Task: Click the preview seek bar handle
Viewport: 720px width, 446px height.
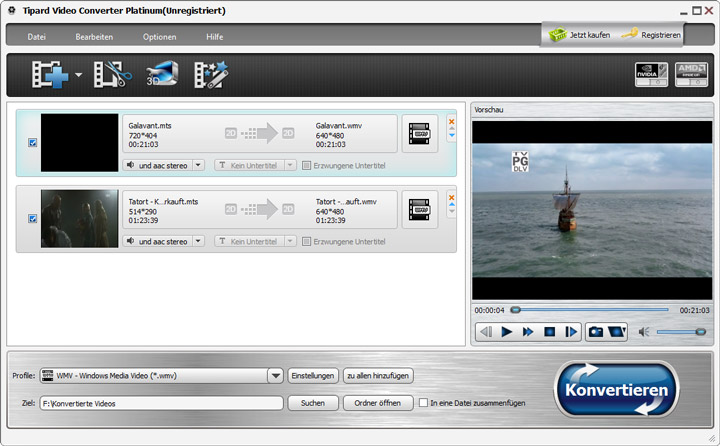Action: pos(516,310)
